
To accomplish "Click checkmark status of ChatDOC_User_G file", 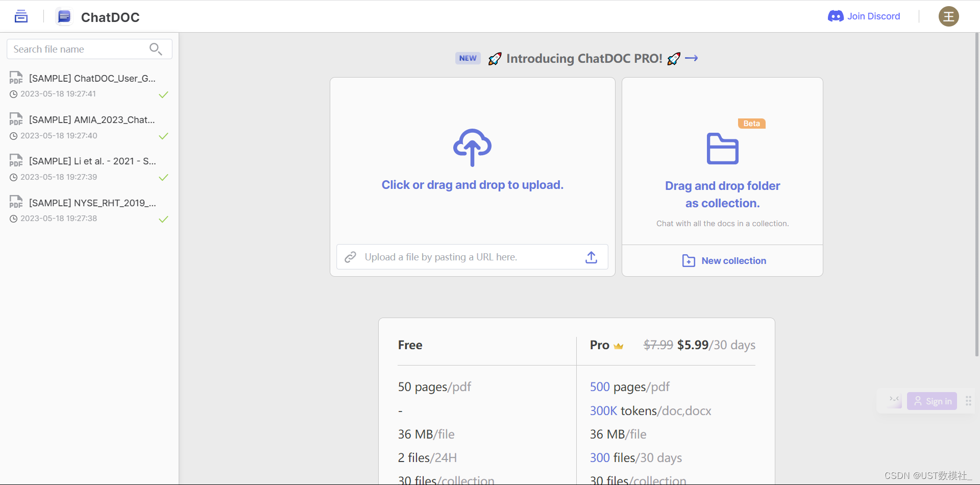I will point(163,94).
